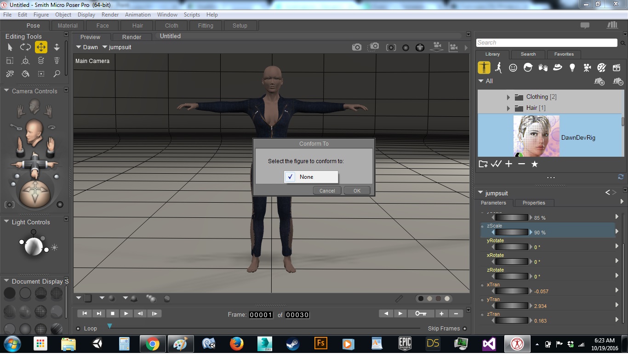
Task: Click the None checkmark in dialog
Action: pyautogui.click(x=290, y=177)
